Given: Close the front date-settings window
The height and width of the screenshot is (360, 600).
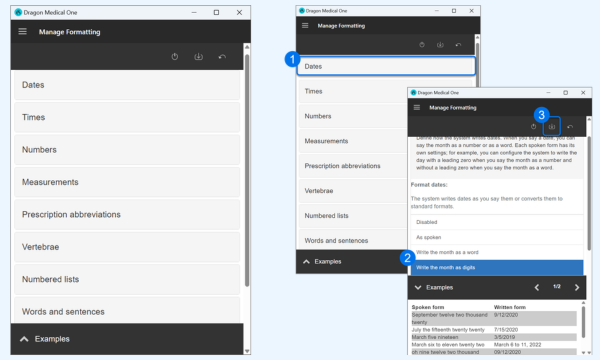Looking at the screenshot, I should click(583, 93).
